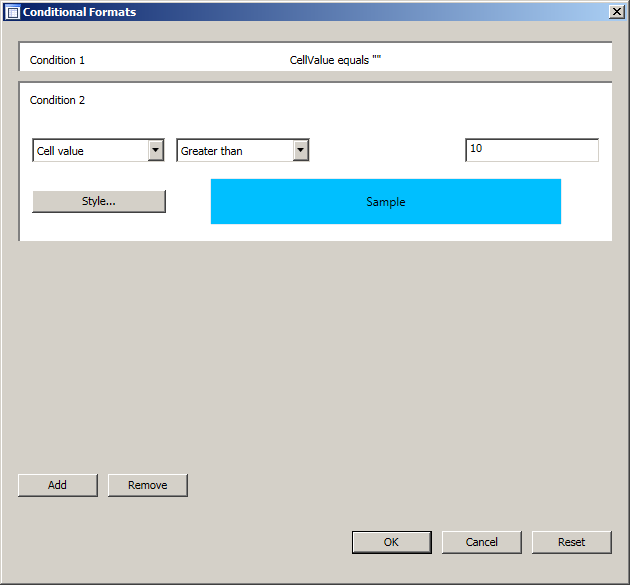Hit the Cancel button

point(481,542)
